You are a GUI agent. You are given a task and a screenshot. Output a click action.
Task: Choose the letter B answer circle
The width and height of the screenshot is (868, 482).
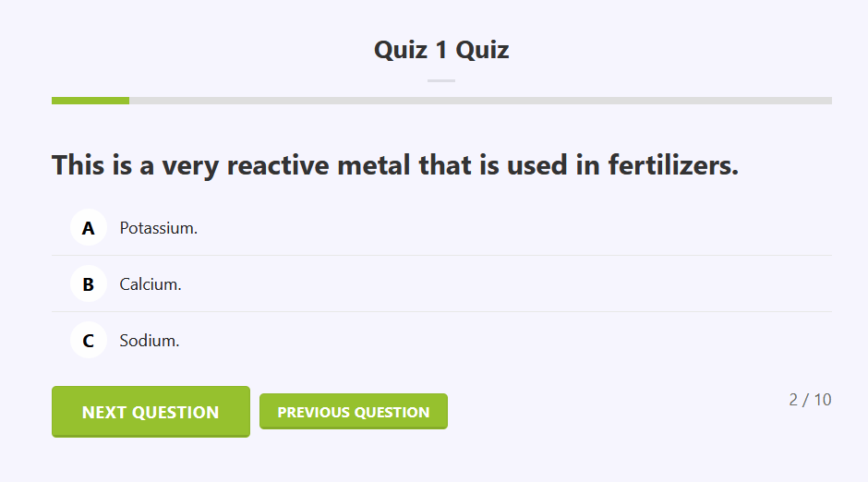pos(89,284)
